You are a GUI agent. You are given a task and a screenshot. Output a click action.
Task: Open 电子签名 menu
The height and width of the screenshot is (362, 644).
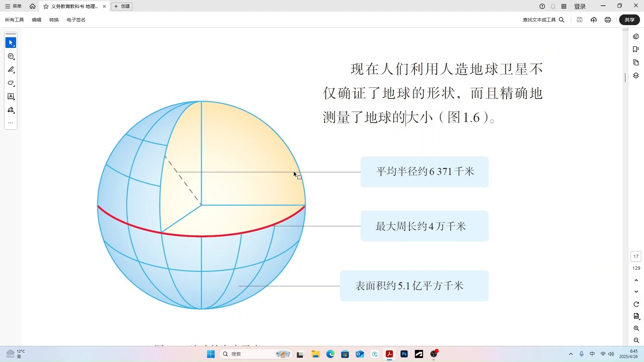click(x=76, y=20)
